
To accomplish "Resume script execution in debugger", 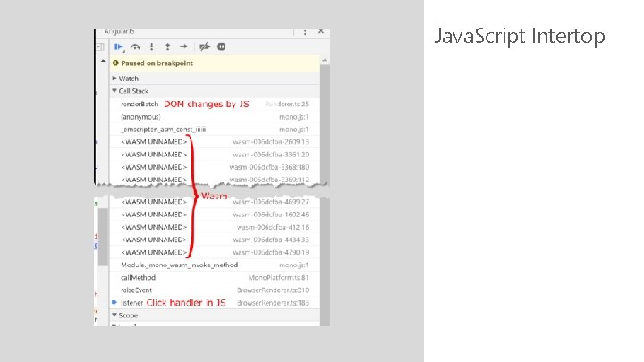I will 119,46.
